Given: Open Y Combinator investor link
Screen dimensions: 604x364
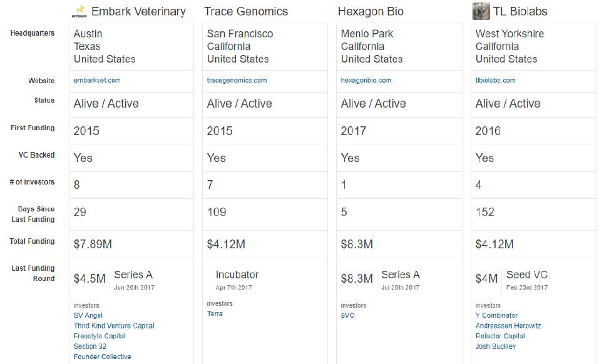Looking at the screenshot, I should click(x=496, y=316).
